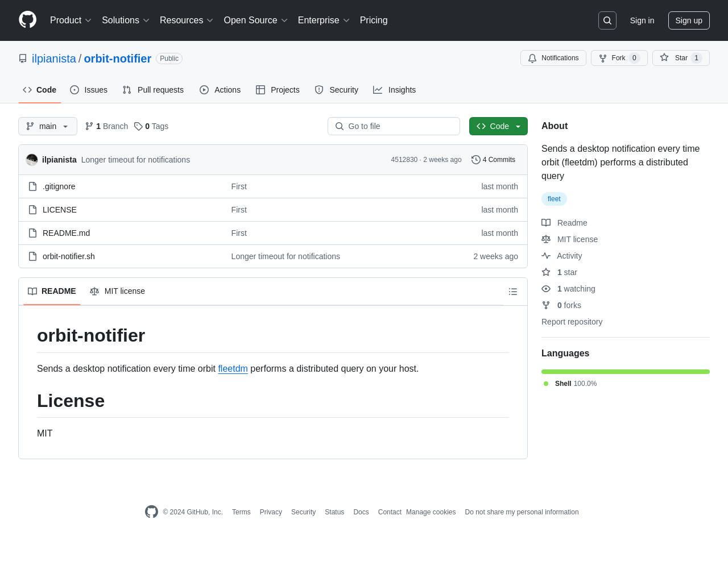Image resolution: width=728 pixels, height=582 pixels.
Task: Click the fleet topic tag
Action: coord(554,199)
